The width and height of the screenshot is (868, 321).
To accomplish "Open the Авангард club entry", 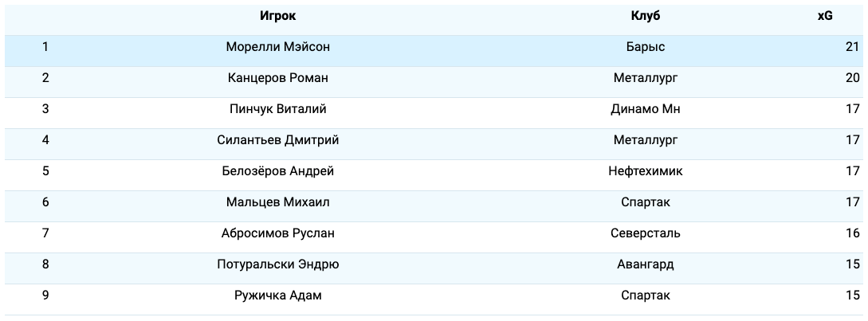I will coord(646,264).
